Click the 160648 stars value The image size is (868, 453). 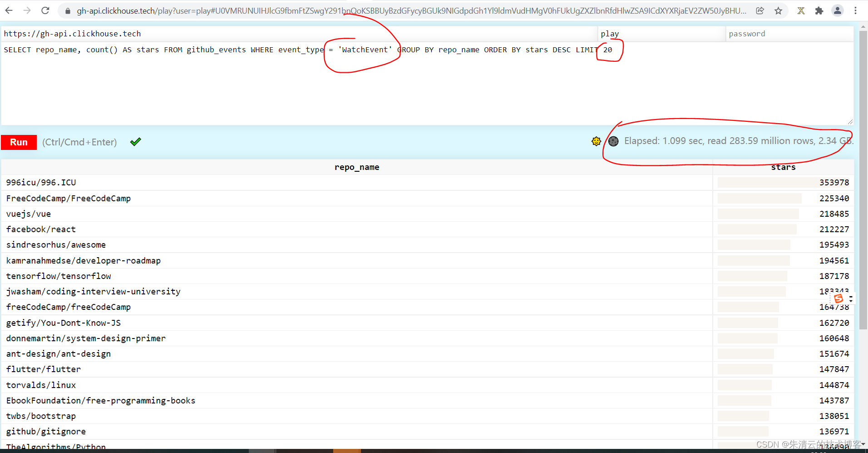coord(834,339)
